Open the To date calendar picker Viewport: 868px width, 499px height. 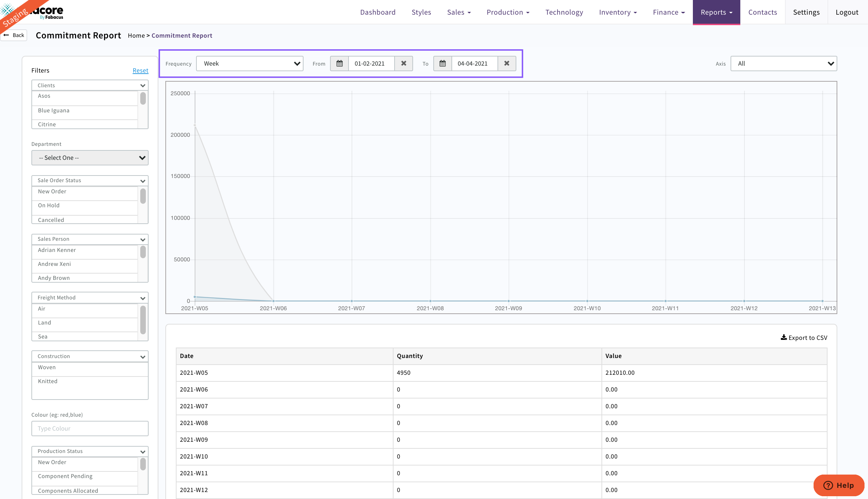point(442,64)
